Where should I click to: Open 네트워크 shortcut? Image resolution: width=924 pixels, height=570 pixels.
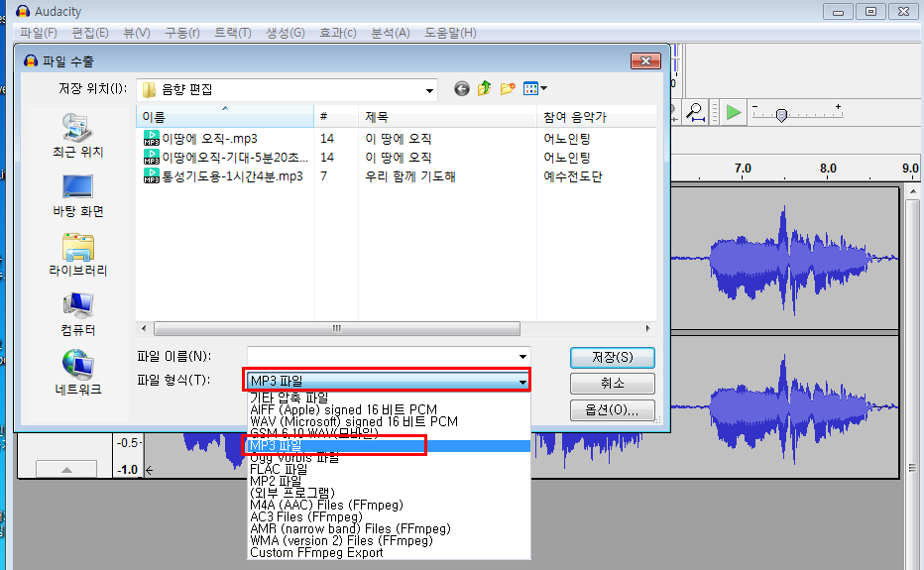click(77, 373)
